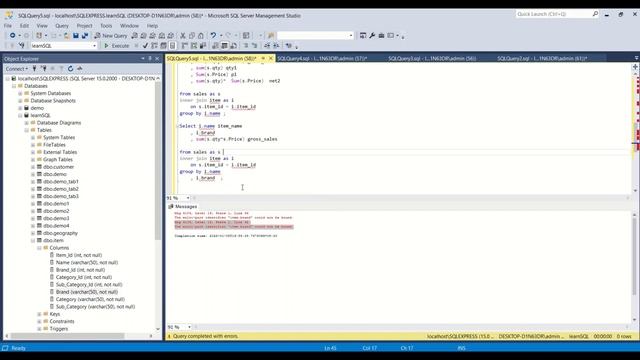Select the Messages results tab
This screenshot has height=360, width=640.
(182, 207)
